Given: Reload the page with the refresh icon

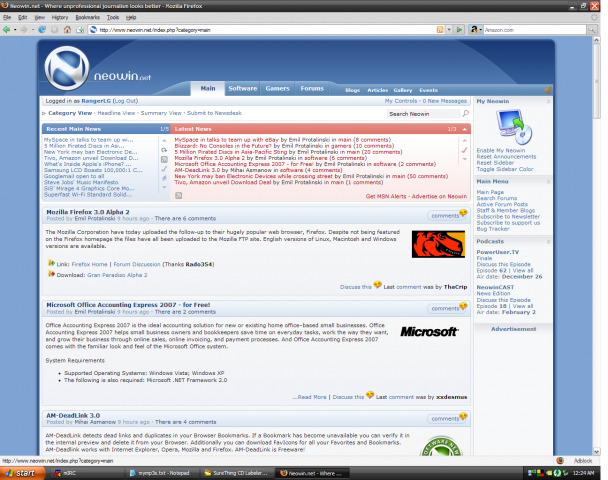Looking at the screenshot, I should (x=42, y=29).
